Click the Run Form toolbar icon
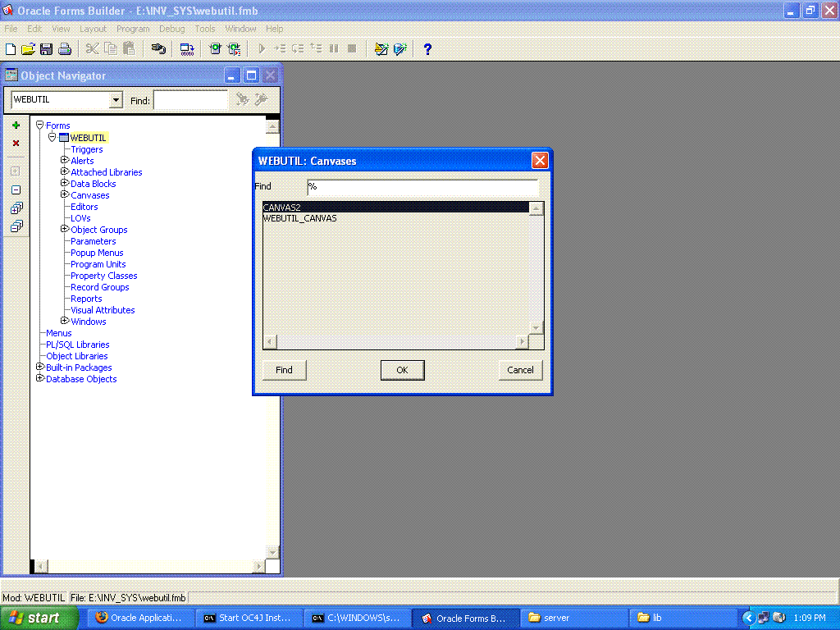840x630 pixels. (215, 49)
